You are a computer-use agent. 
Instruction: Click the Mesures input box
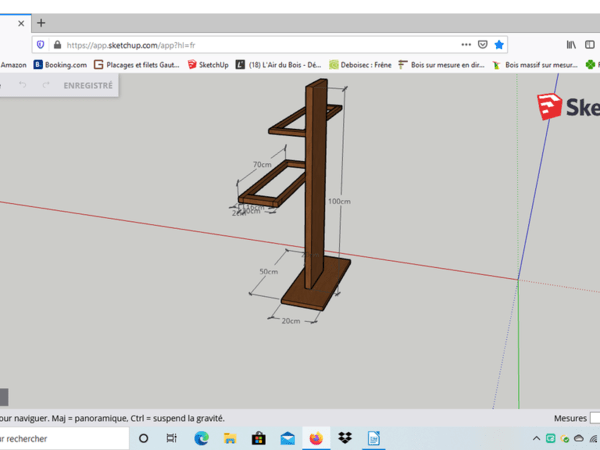tap(594, 418)
